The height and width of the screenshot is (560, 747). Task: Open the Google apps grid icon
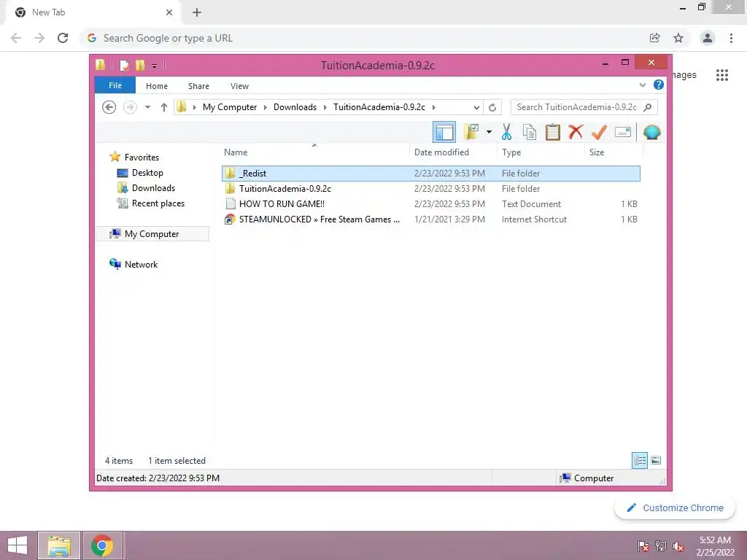coord(722,75)
